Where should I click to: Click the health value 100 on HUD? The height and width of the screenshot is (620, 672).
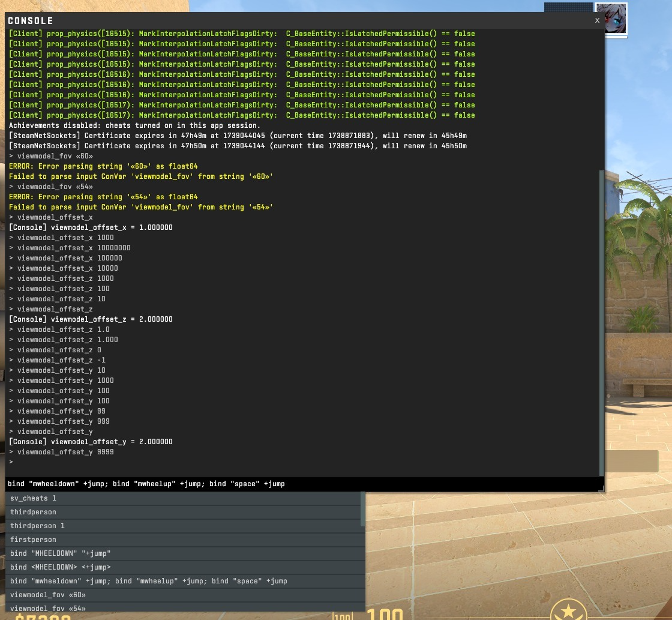click(x=384, y=615)
